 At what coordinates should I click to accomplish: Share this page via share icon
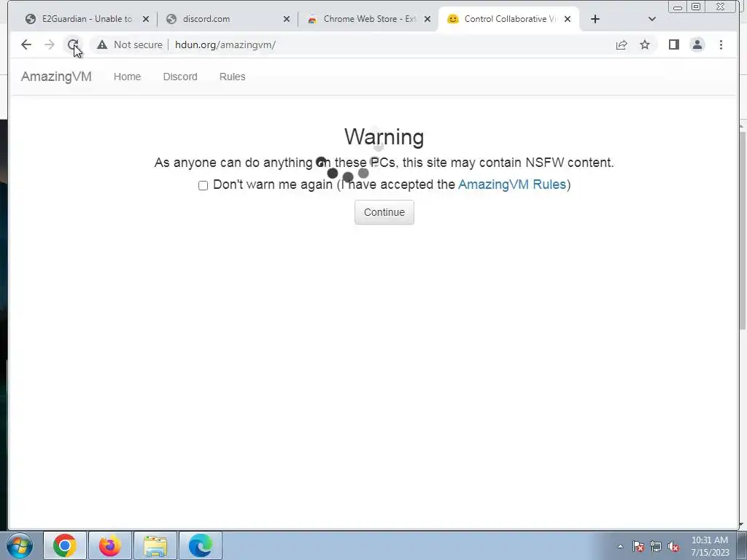(x=622, y=44)
